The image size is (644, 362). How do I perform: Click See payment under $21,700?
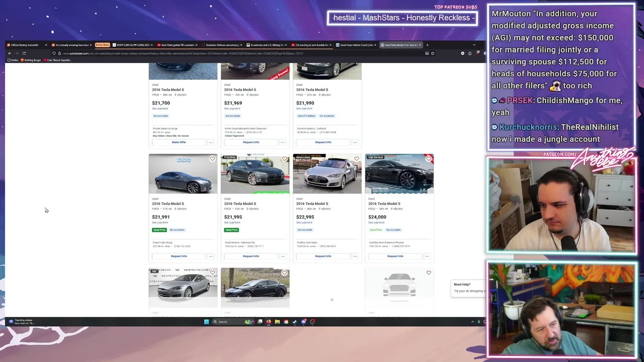160,109
